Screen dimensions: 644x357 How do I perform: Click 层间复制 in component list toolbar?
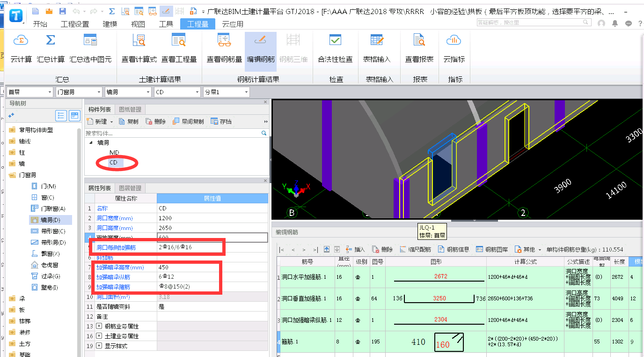coord(188,122)
